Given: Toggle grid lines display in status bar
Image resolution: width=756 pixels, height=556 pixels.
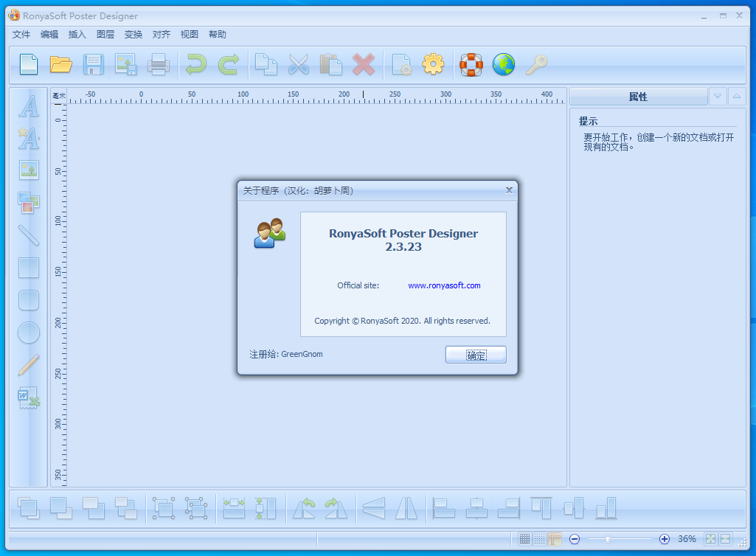Looking at the screenshot, I should click(524, 539).
